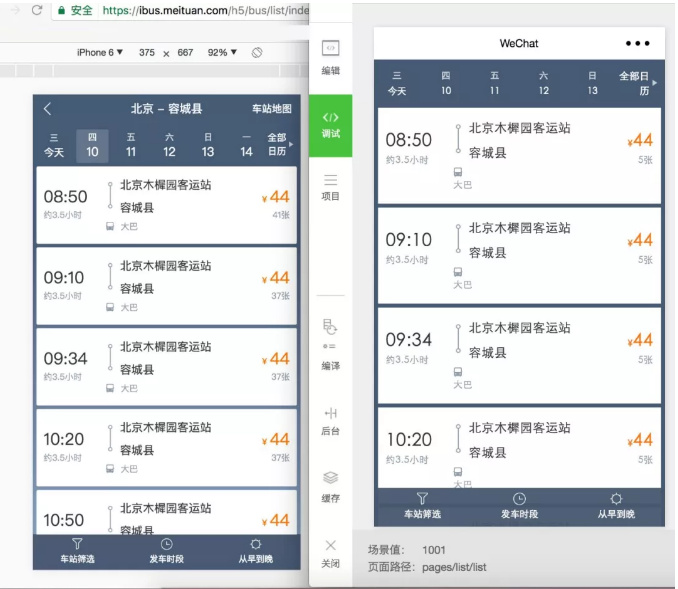Select date 11 tab in left browser page
This screenshot has height=589, width=678.
pos(131,146)
